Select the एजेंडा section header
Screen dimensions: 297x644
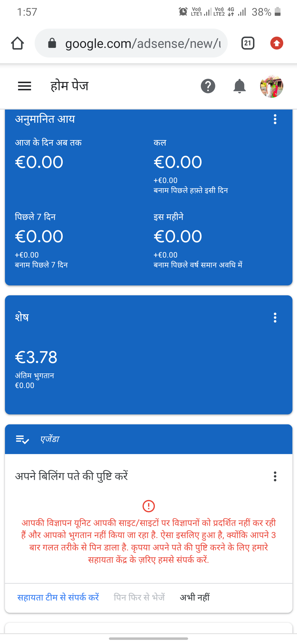(50, 439)
